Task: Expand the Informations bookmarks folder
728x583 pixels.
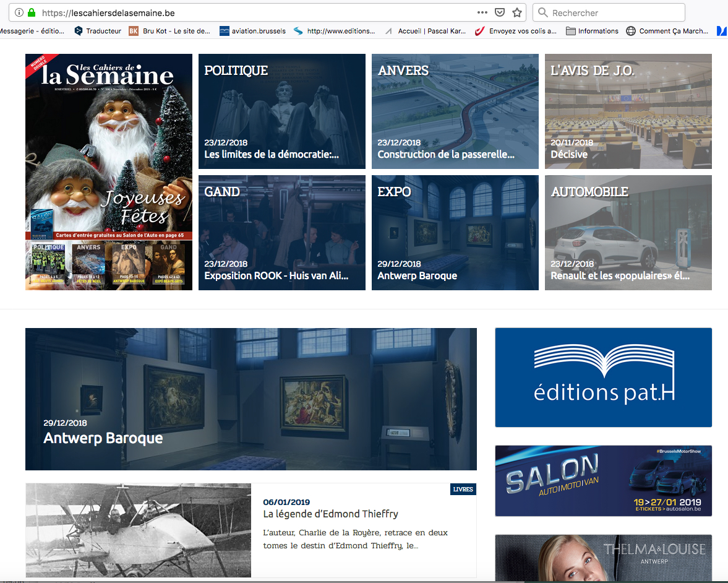Action: [x=592, y=31]
